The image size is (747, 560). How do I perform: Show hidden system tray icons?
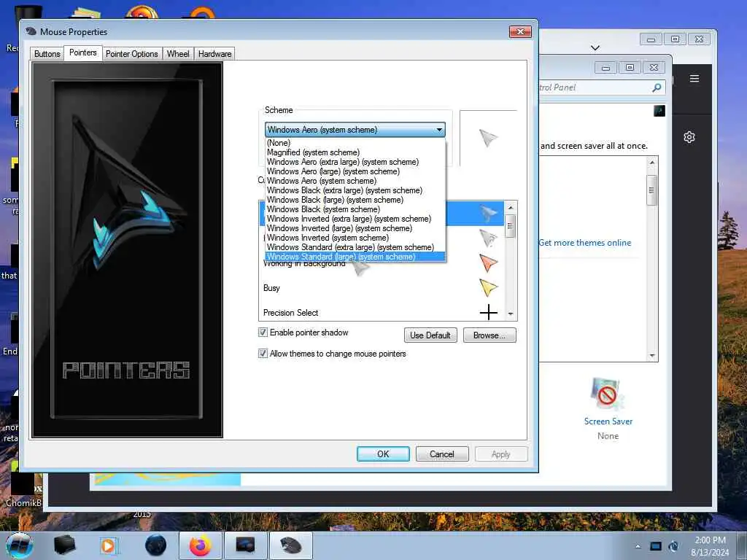pos(638,546)
